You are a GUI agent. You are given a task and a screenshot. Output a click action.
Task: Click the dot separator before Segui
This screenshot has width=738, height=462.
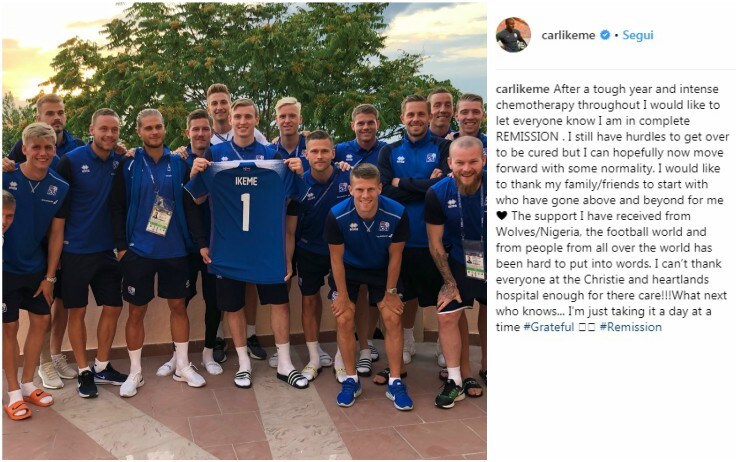616,36
